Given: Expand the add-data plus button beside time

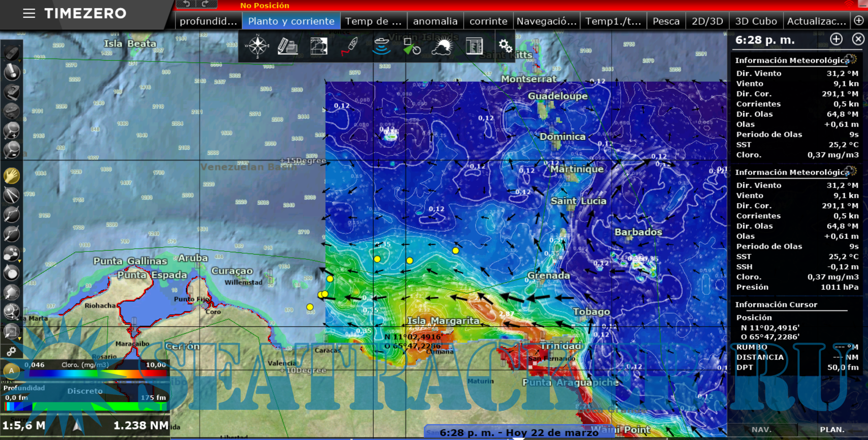Looking at the screenshot, I should click(836, 39).
